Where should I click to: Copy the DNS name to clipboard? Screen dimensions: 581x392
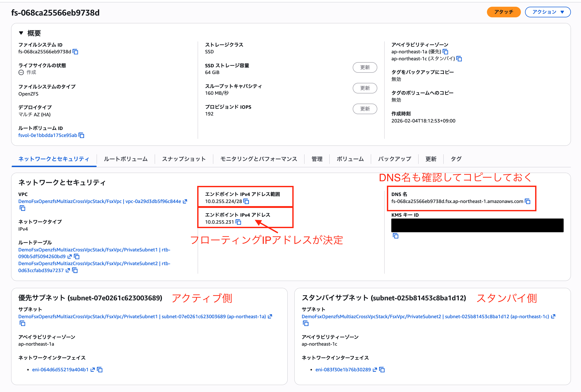(x=527, y=201)
